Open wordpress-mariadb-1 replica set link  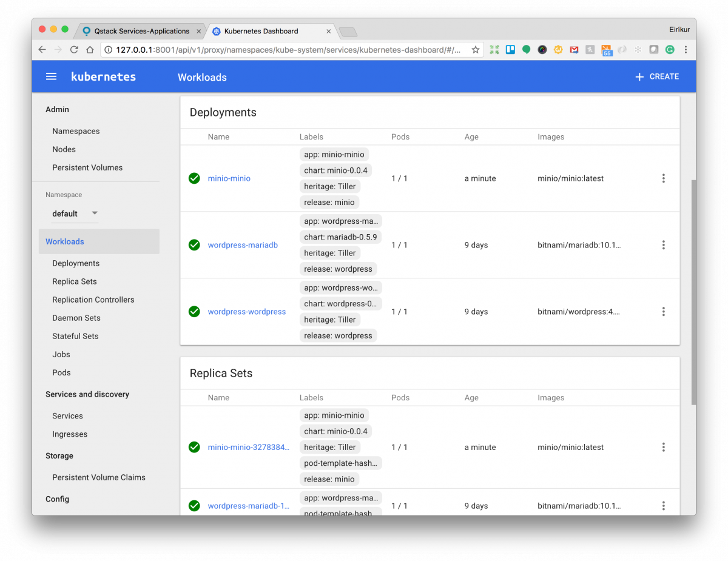(249, 506)
